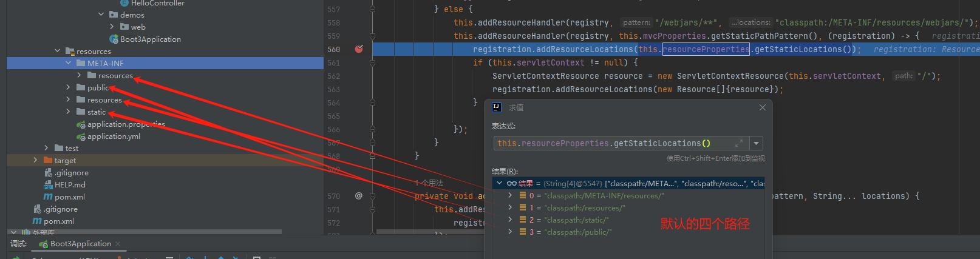Collapse the demos package node
This screenshot has height=259, width=980.
101,15
